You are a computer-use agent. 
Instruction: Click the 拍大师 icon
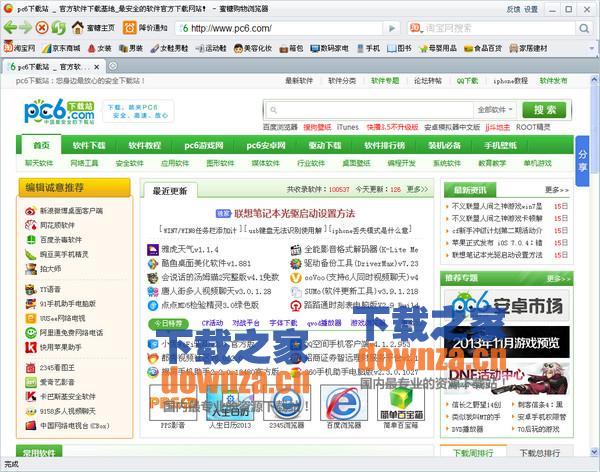(x=31, y=269)
